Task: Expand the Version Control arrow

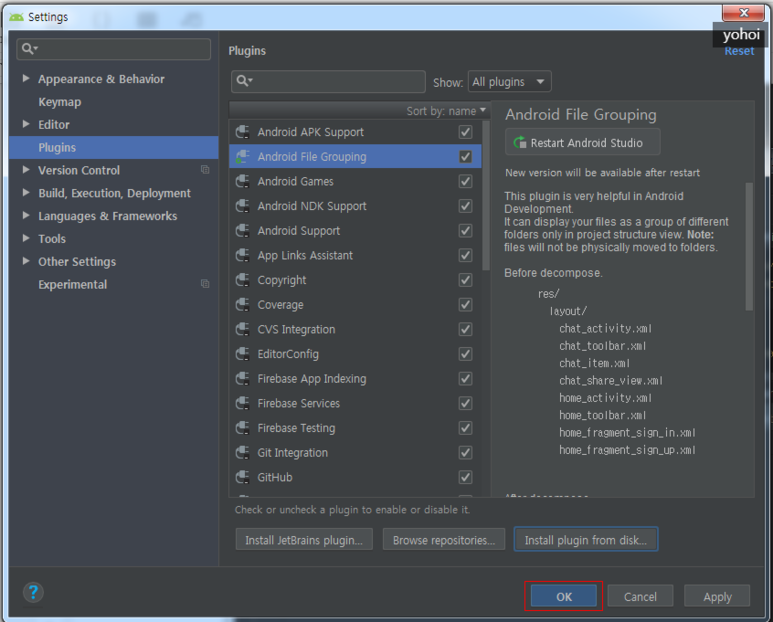Action: coord(26,170)
